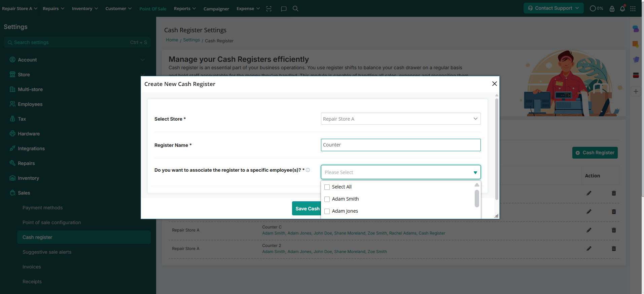Open the notifications bell icon
The height and width of the screenshot is (294, 644).
click(622, 9)
